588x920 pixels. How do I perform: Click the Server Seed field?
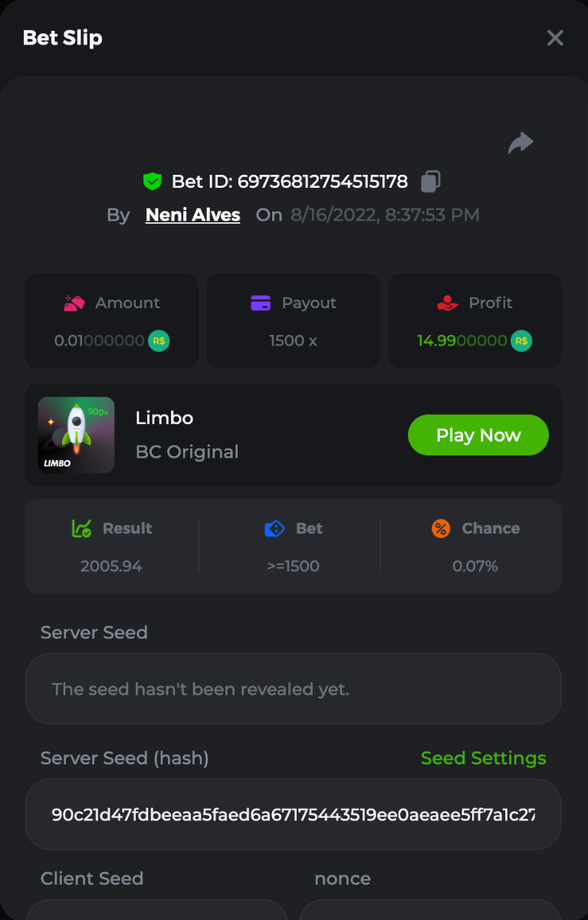click(293, 688)
